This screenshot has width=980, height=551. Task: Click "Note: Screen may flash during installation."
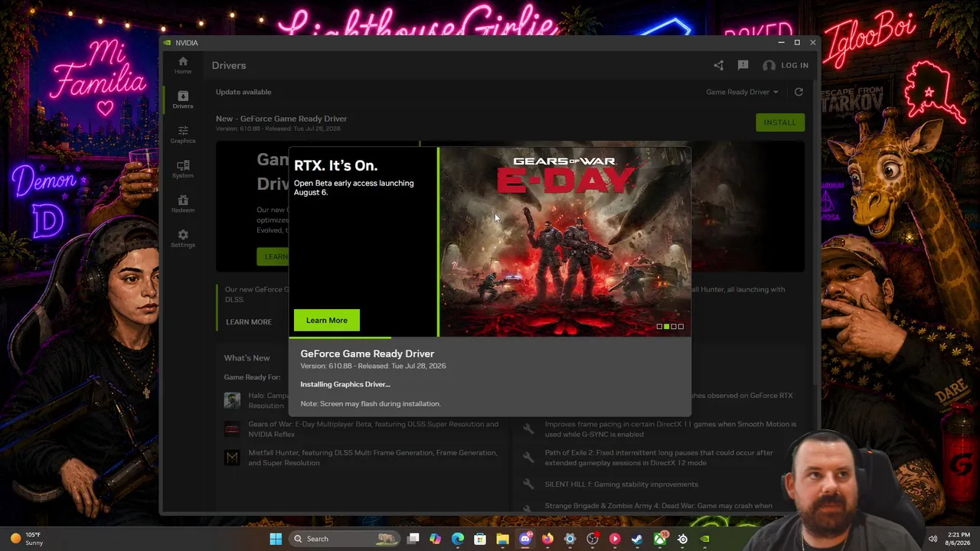[371, 403]
